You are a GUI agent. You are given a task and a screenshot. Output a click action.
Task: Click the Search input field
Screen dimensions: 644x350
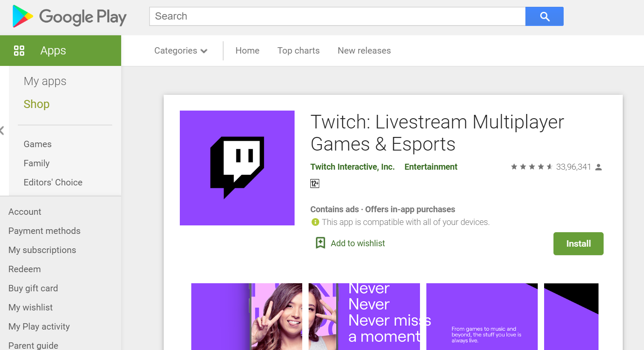click(x=338, y=16)
